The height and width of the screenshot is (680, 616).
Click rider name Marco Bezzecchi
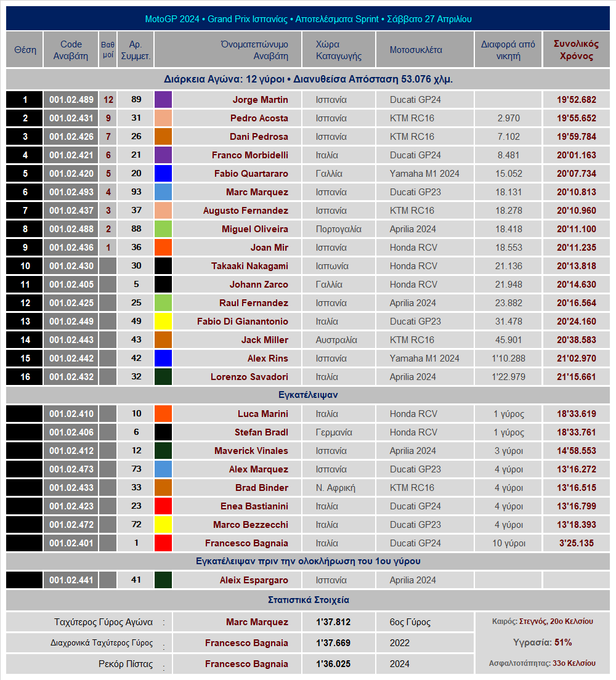(251, 525)
